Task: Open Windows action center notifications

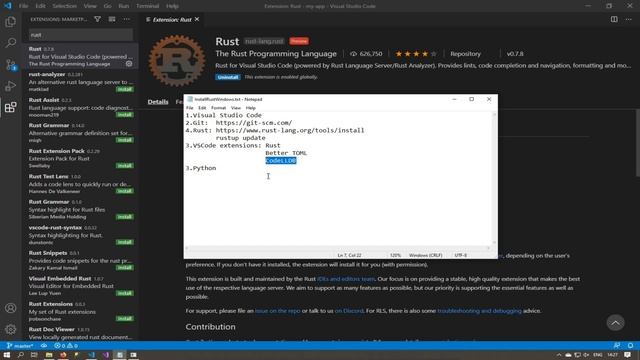Action: [x=627, y=355]
